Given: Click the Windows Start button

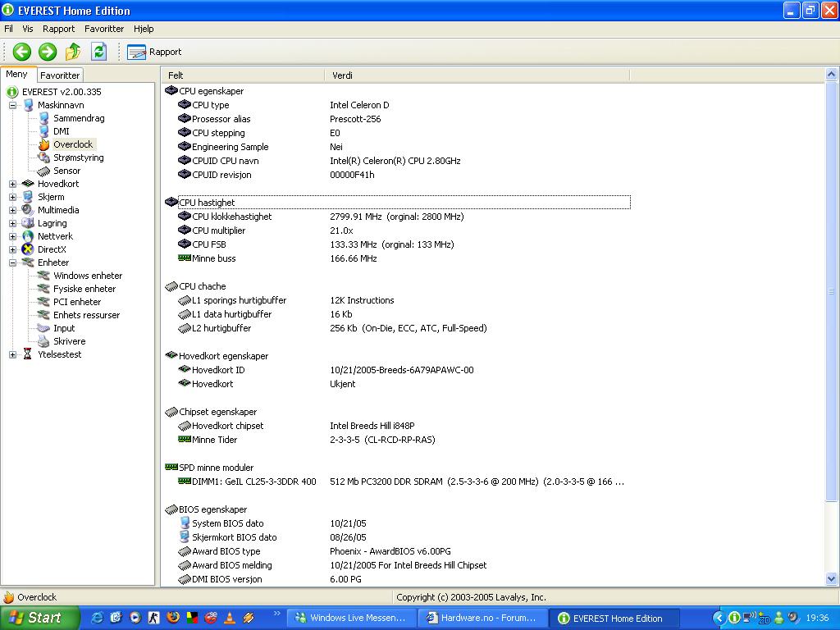Looking at the screenshot, I should tap(39, 618).
